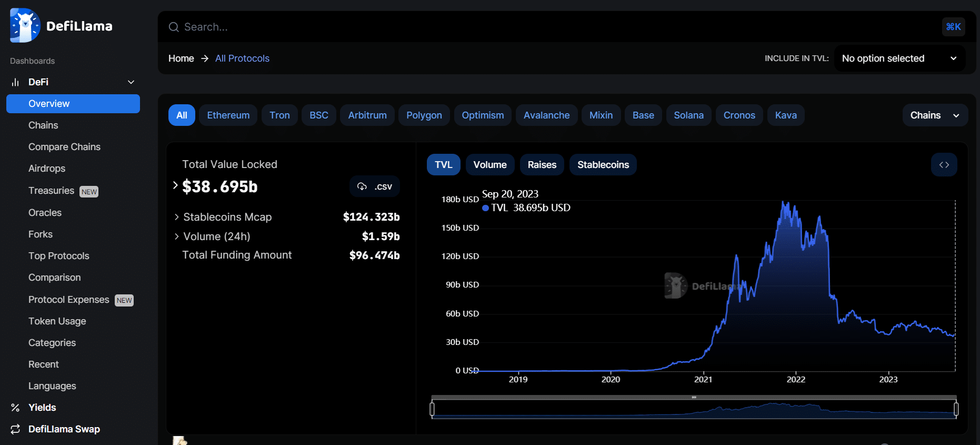Open the Categories page
980x445 pixels.
pyautogui.click(x=52, y=343)
